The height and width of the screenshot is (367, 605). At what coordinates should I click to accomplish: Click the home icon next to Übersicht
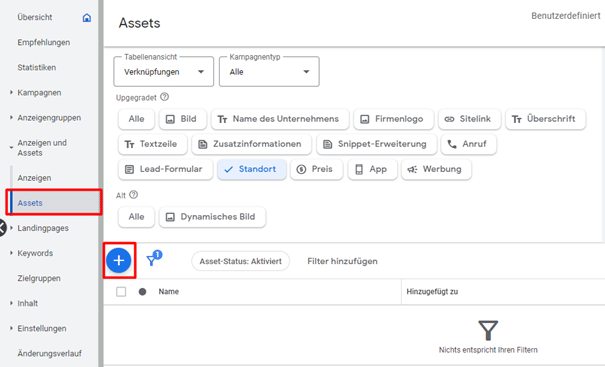click(x=87, y=17)
